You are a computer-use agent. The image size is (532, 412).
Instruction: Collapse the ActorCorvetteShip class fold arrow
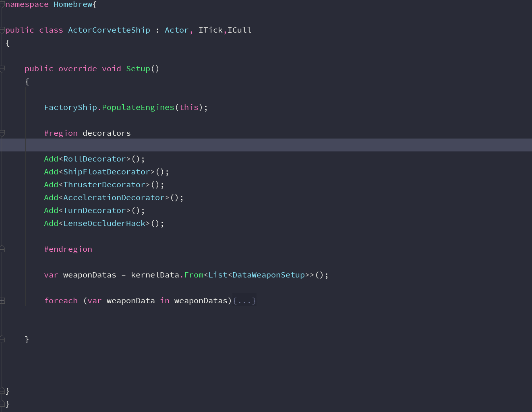tap(2, 29)
